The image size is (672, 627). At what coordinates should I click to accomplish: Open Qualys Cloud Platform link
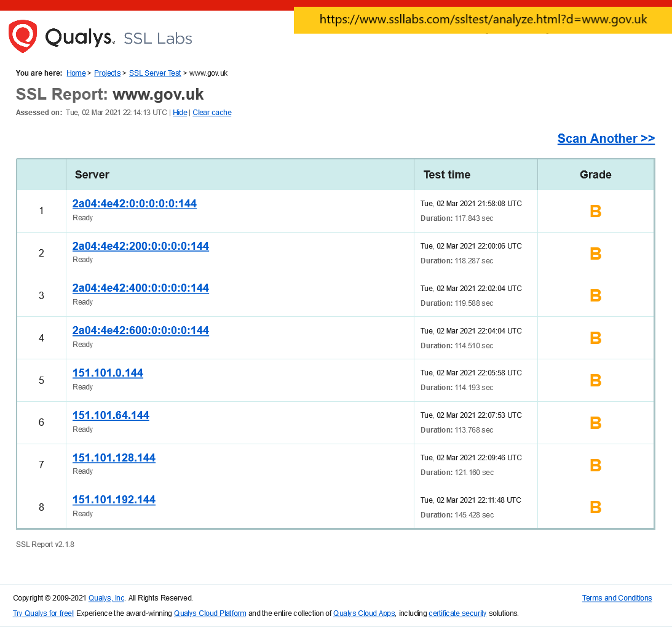210,613
